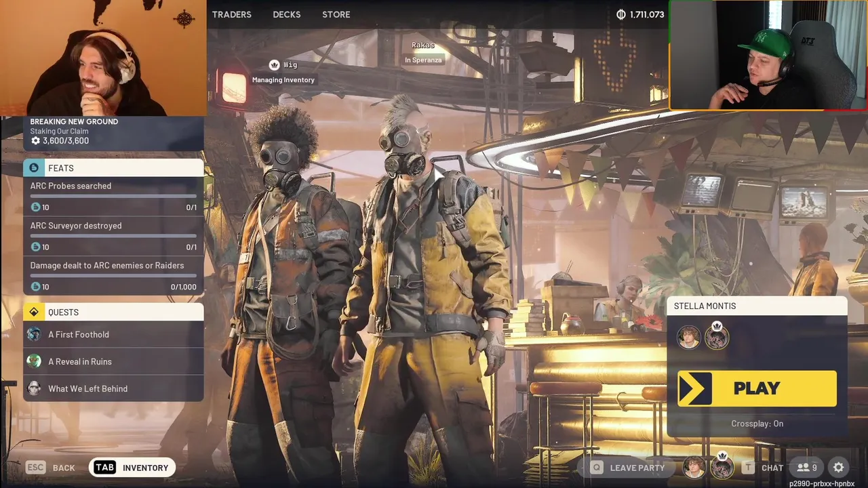Select the raider in yellow jacket
868x488 pixels.
[x=427, y=291]
